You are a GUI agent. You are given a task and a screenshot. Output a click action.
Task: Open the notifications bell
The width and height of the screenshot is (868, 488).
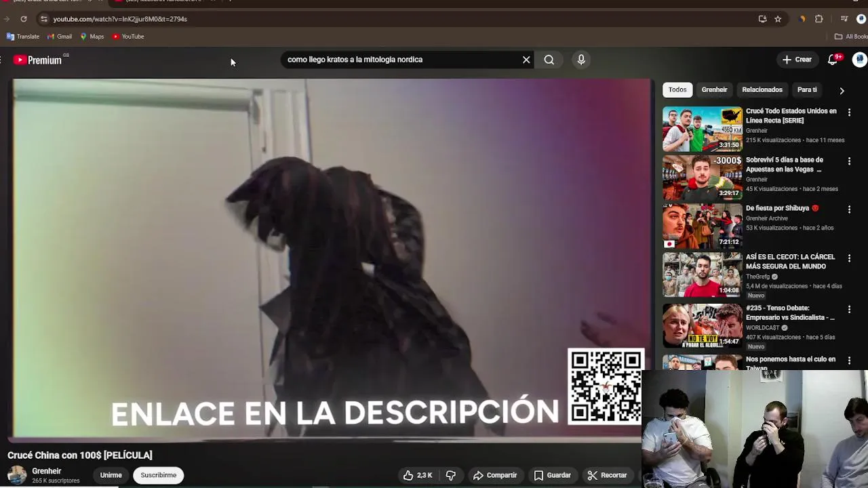[x=833, y=60]
